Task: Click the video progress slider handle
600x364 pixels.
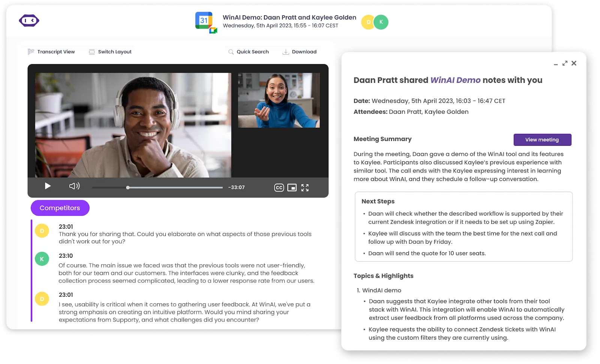Action: pyautogui.click(x=128, y=187)
